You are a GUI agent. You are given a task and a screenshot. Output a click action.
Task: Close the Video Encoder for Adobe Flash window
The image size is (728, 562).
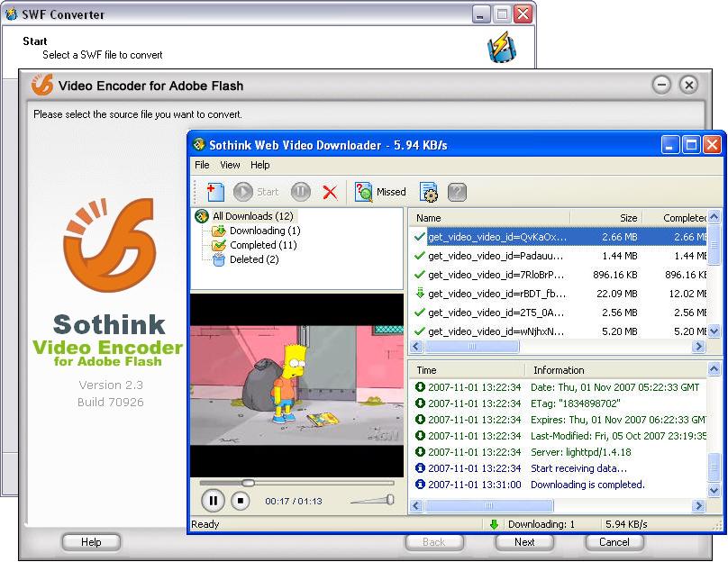tap(689, 85)
